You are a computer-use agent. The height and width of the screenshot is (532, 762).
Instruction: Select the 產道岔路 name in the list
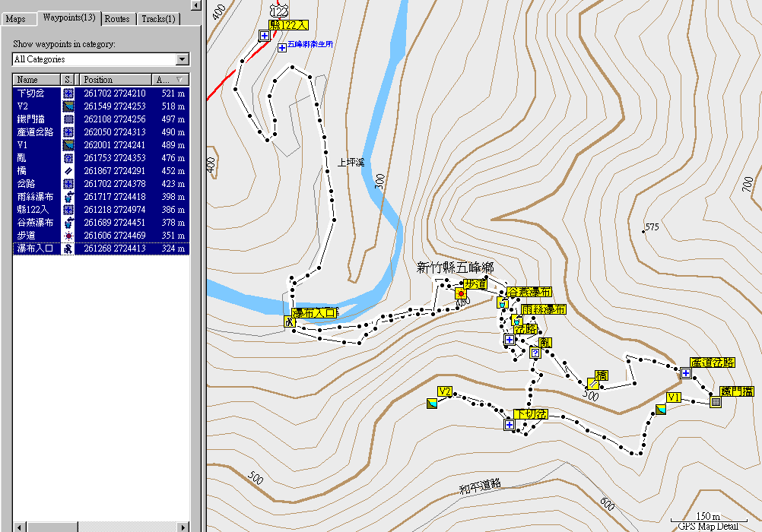tap(35, 132)
